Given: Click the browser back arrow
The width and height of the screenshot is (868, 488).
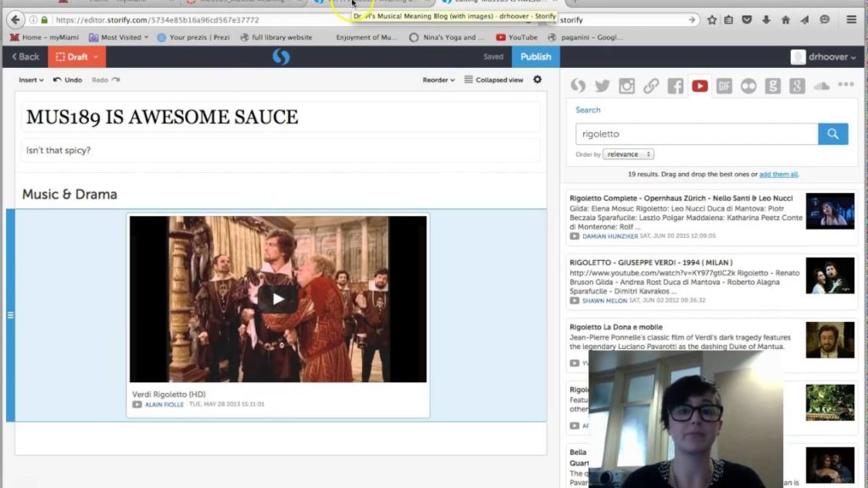Looking at the screenshot, I should click(15, 20).
